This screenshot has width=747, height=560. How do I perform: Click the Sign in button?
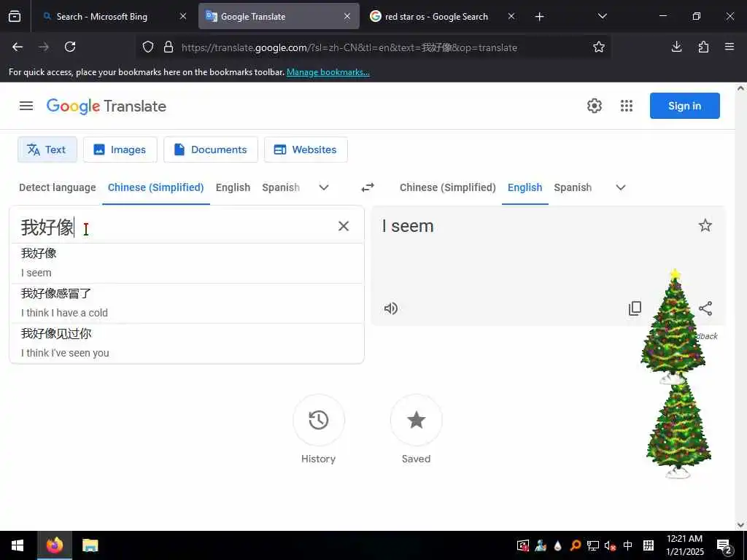tap(684, 106)
